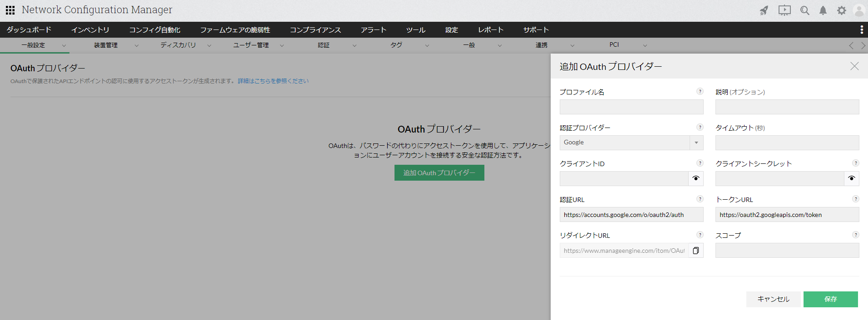Click the Network Configuration Manager title
The width and height of the screenshot is (868, 320).
point(97,10)
